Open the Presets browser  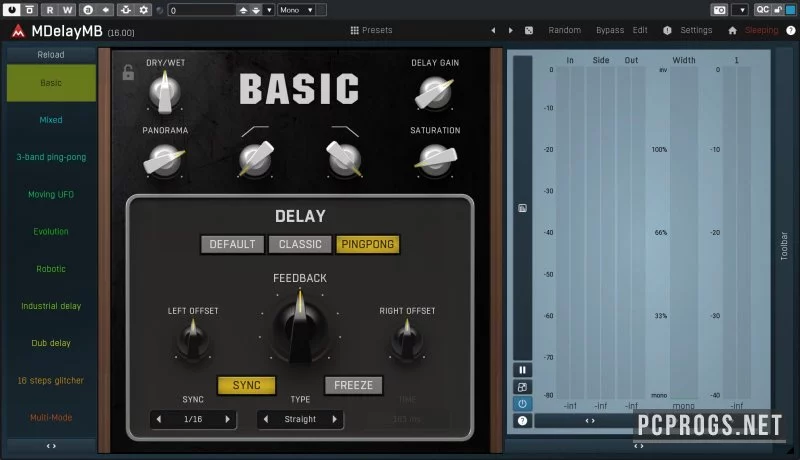pyautogui.click(x=371, y=30)
